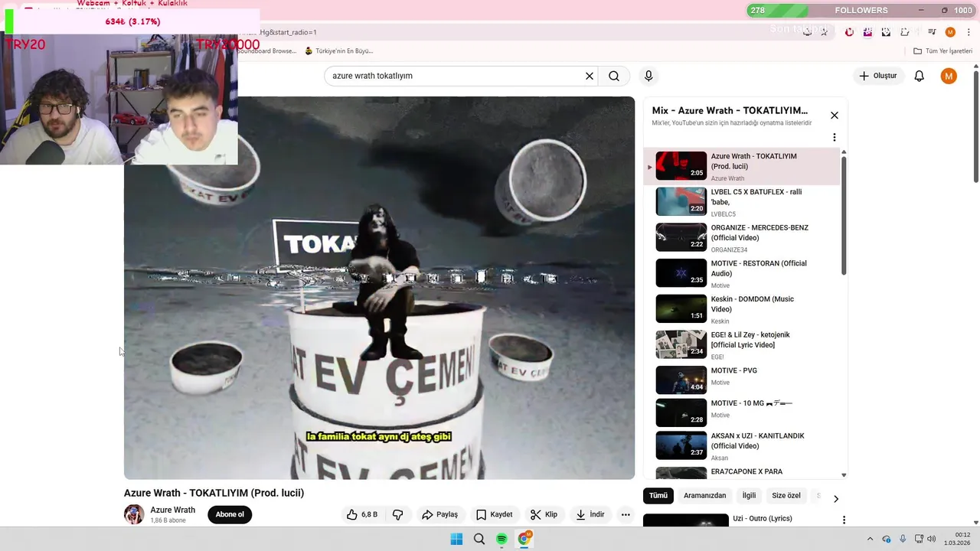Subscribe with the Abone ol button

230,514
